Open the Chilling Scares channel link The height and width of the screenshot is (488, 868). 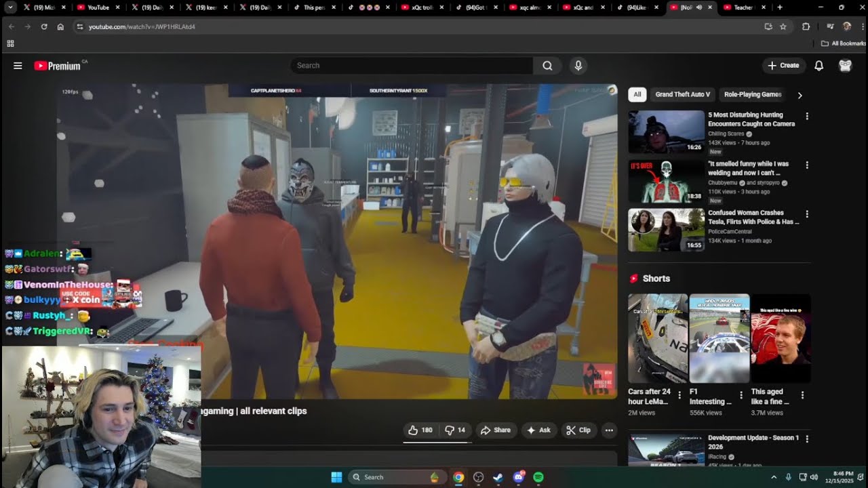pyautogui.click(x=726, y=134)
